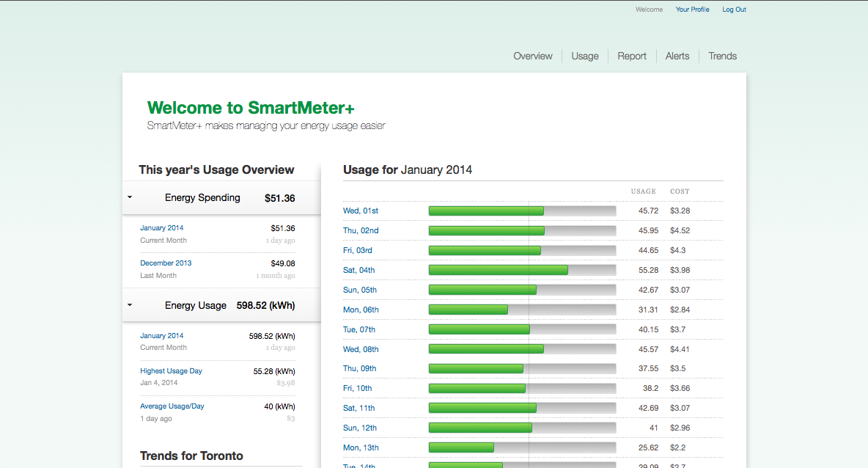Open the Your Profile link
The width and height of the screenshot is (868, 468).
[x=692, y=10]
